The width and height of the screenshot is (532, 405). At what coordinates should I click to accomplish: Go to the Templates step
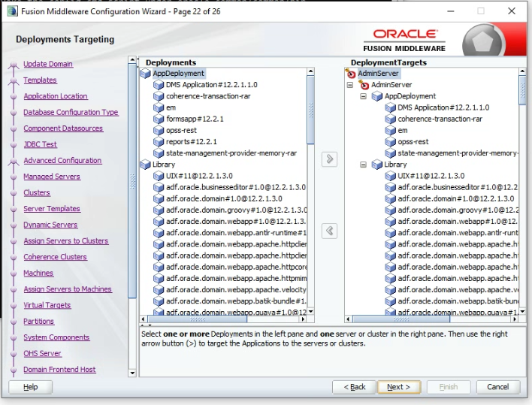pyautogui.click(x=40, y=80)
